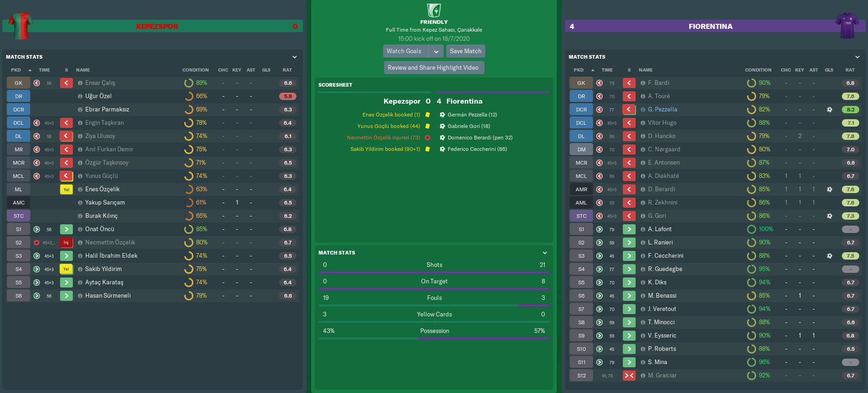The height and width of the screenshot is (393, 868).
Task: Click the goal icon on G. Pezzella's row
Action: [830, 110]
